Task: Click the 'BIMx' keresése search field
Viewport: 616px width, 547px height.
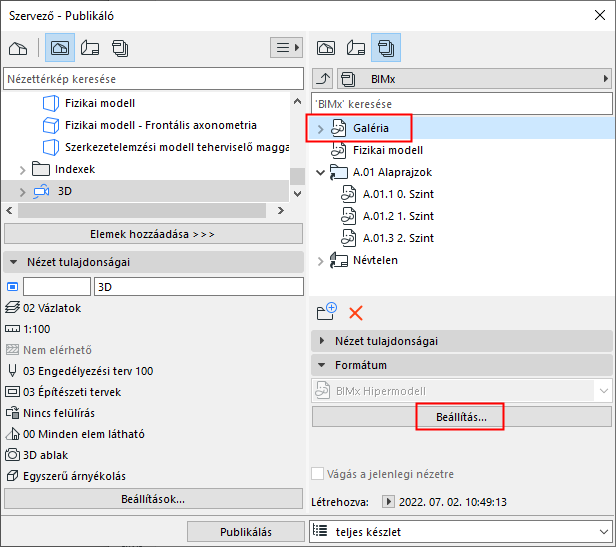Action: (462, 104)
